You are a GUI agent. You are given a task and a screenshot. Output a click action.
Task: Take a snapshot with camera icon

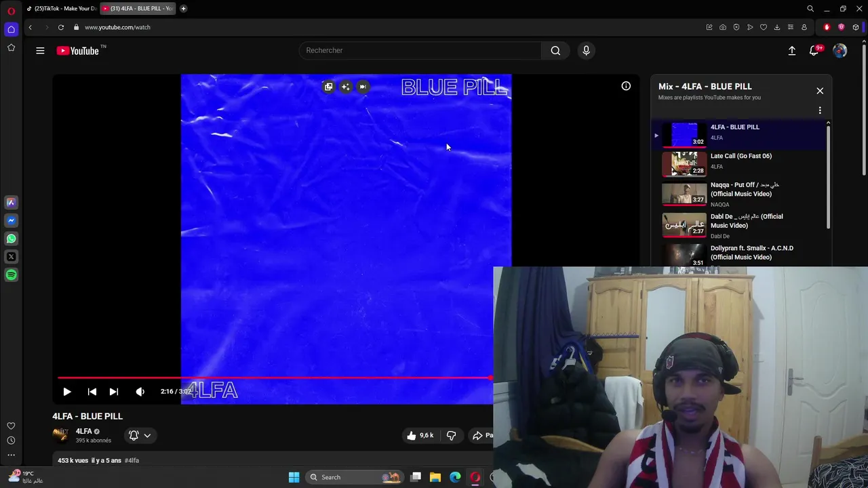pos(723,27)
